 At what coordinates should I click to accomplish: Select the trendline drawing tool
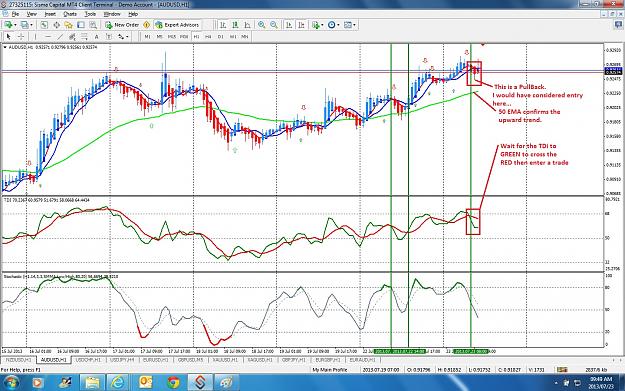[60, 37]
